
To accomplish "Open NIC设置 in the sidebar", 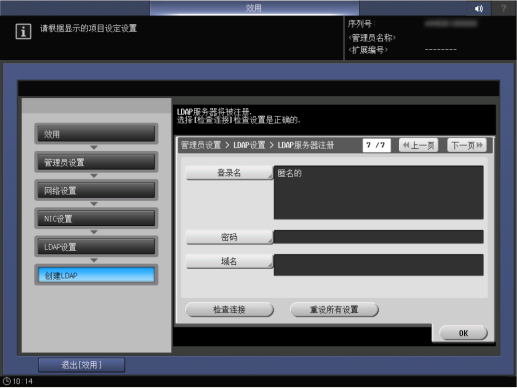I will pos(96,219).
